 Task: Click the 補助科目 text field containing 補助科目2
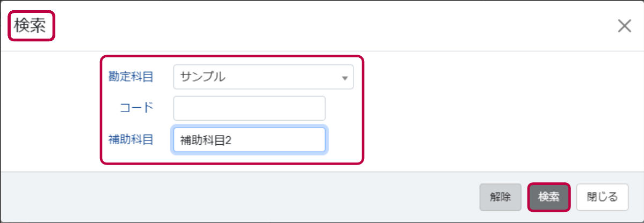(249, 140)
